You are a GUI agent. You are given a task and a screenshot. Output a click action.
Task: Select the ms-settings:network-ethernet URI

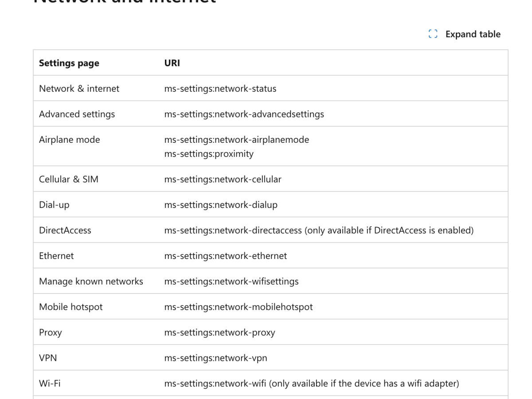[225, 255]
